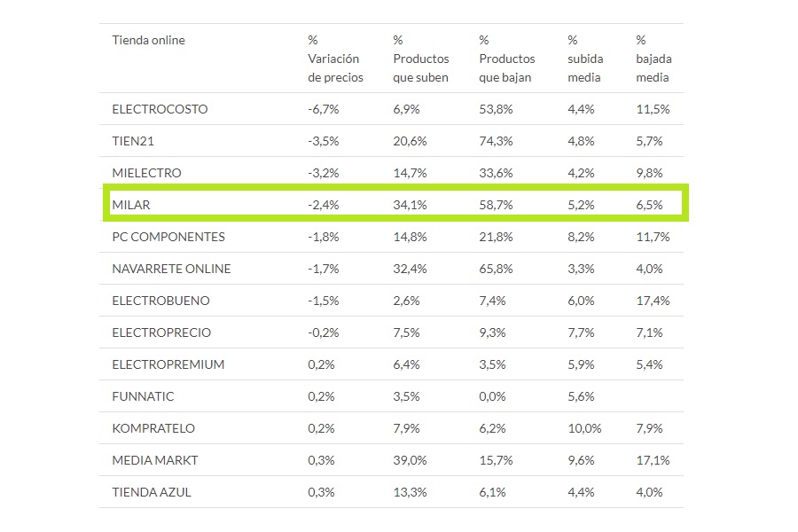Click the Productos que suben header
Image resolution: width=798 pixels, height=532 pixels.
pos(420,59)
